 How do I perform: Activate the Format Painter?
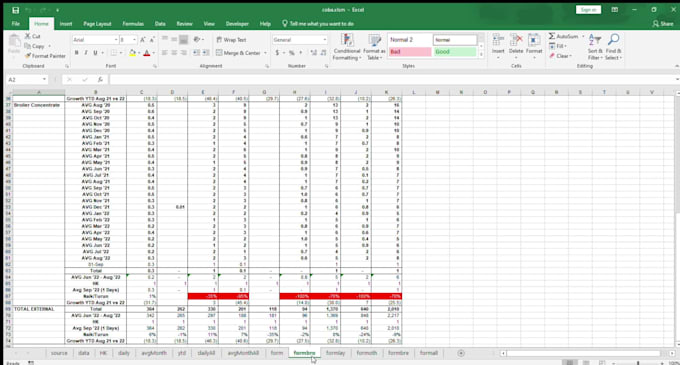click(45, 56)
